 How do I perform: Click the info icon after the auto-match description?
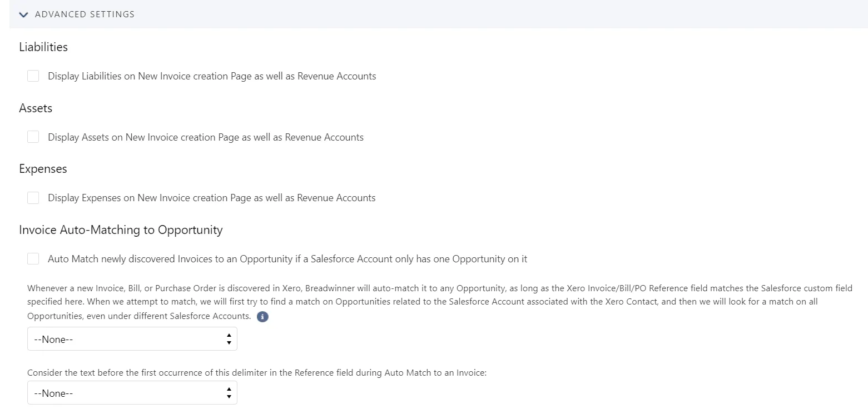tap(262, 317)
